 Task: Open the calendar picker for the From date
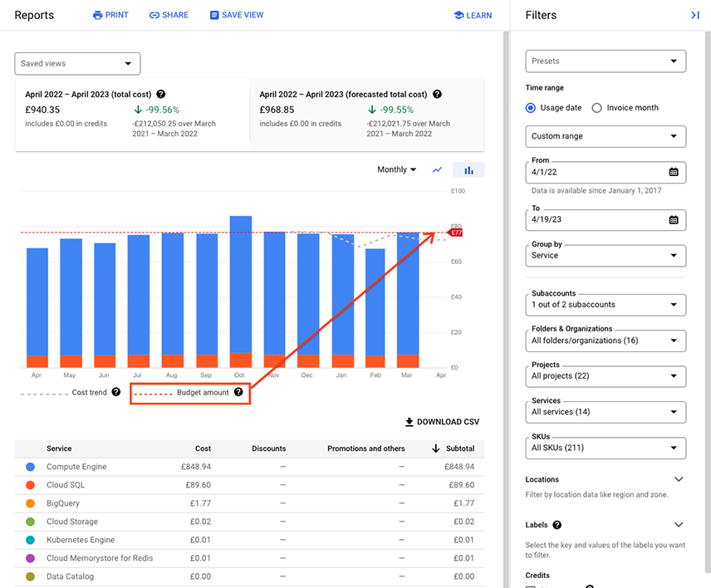(x=676, y=173)
